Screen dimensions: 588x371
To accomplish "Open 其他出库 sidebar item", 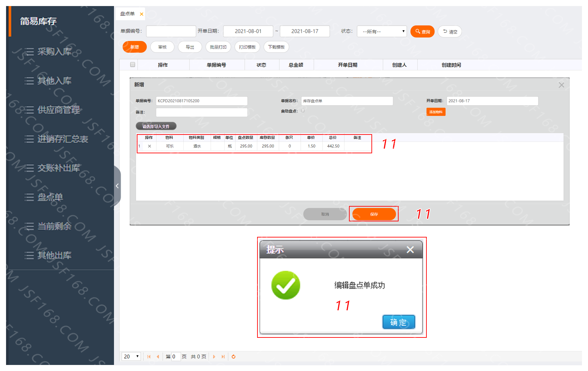I will click(x=54, y=255).
